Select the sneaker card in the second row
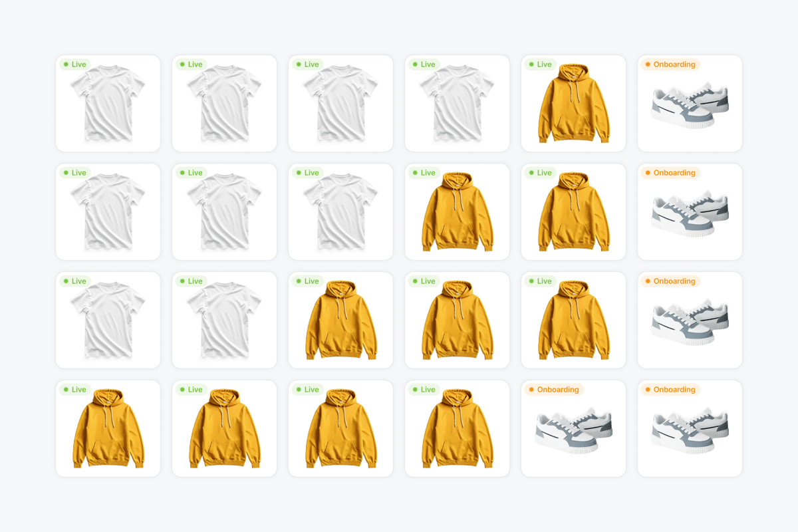 click(690, 211)
